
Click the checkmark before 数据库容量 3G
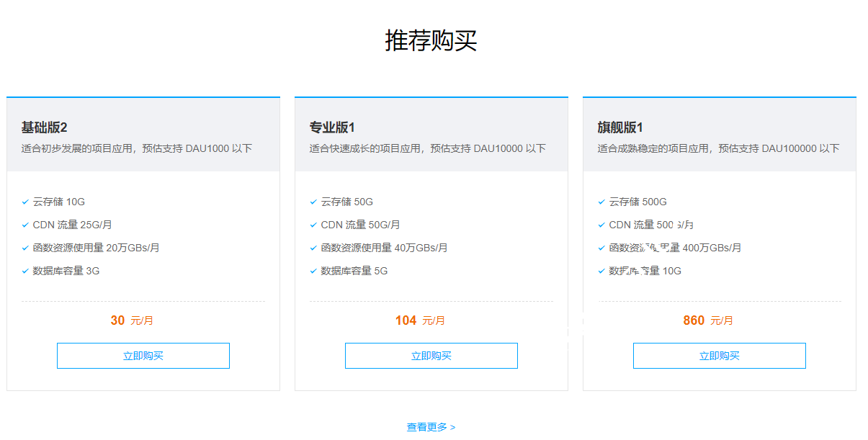pyautogui.click(x=25, y=271)
